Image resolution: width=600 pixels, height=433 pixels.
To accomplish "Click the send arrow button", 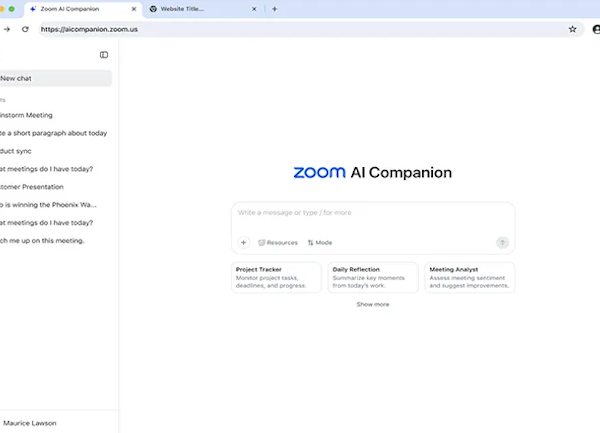I will (502, 243).
